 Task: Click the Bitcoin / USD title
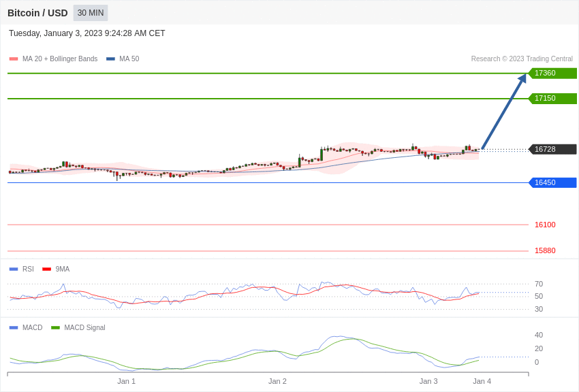[x=37, y=13]
